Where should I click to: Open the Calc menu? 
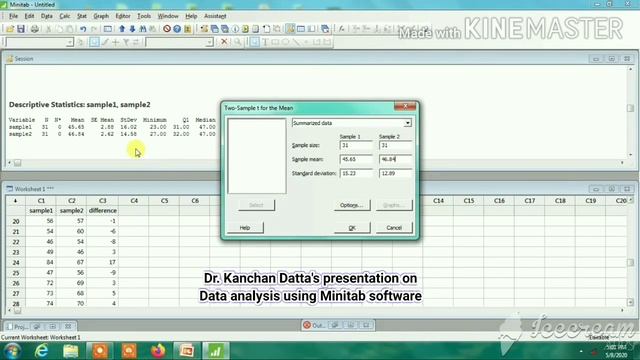(x=64, y=16)
